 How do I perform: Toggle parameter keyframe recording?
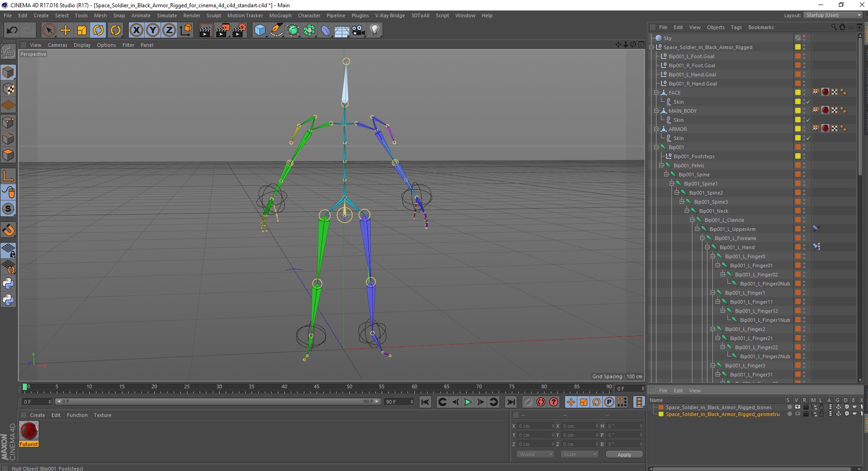point(609,402)
